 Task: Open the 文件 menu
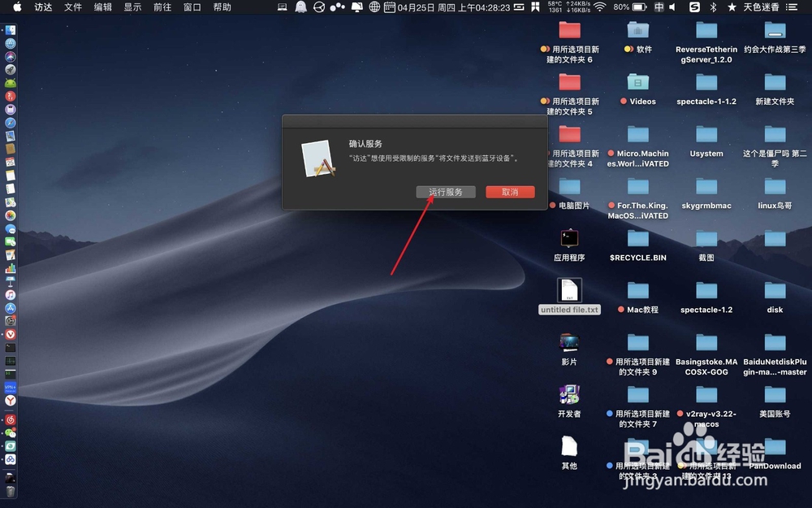pyautogui.click(x=73, y=7)
